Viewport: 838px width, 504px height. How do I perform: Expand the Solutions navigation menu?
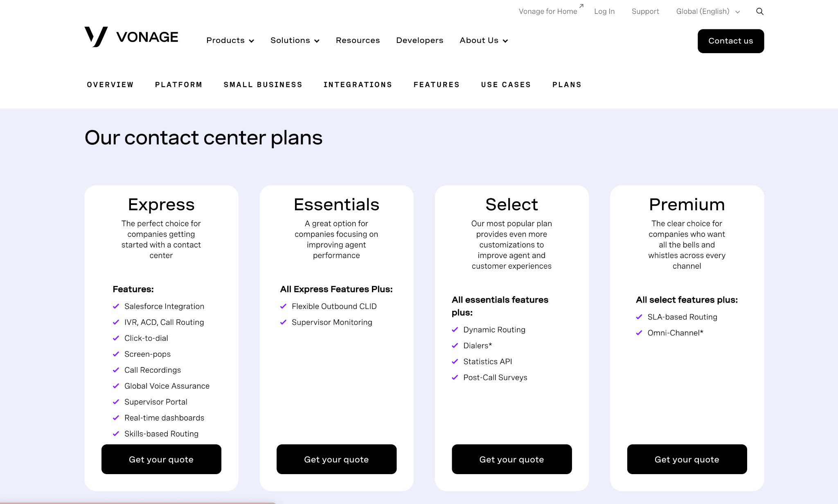(x=295, y=40)
